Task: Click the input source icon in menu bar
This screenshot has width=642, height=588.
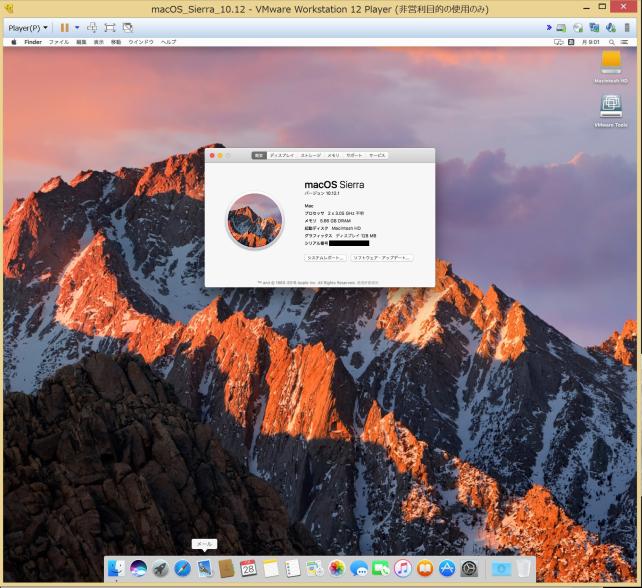Action: tap(571, 42)
